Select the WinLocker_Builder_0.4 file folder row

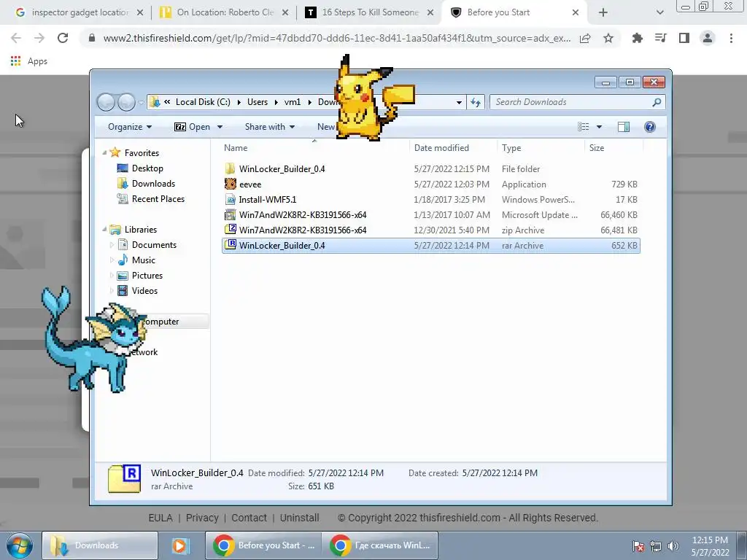(x=430, y=168)
